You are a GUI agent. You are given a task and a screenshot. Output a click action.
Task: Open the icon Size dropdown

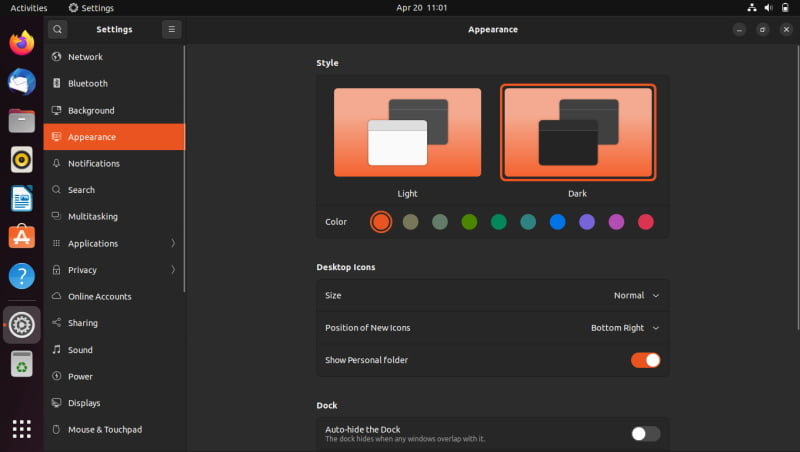pos(636,295)
